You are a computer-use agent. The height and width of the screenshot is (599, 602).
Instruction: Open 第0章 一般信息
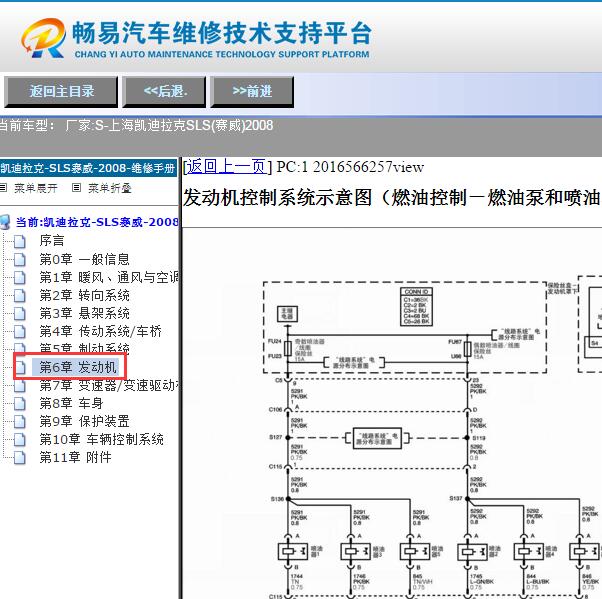tap(84, 259)
